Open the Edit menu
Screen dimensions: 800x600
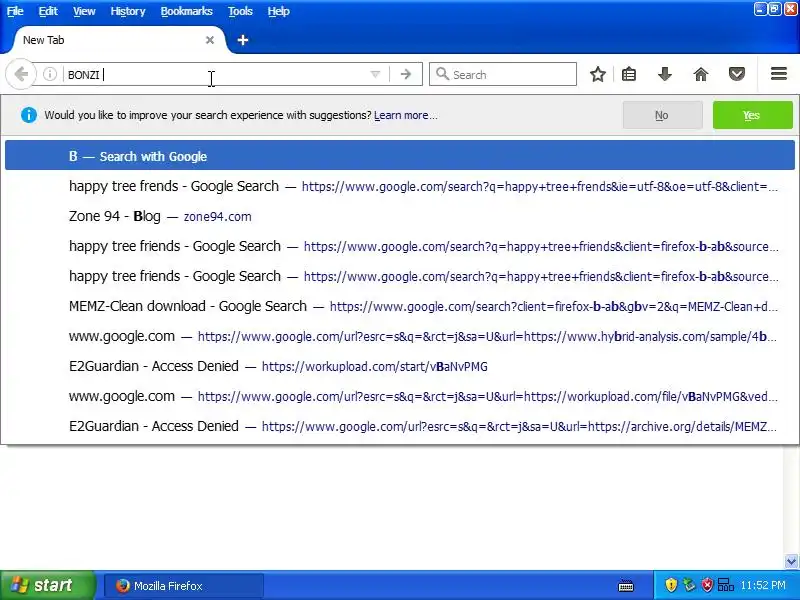point(48,11)
